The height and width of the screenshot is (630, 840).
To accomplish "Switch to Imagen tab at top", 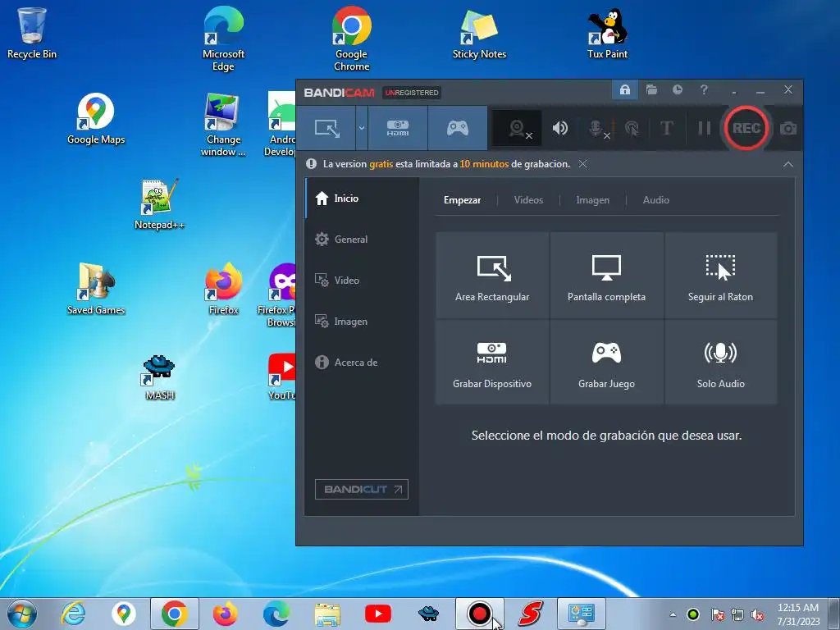I will click(x=592, y=200).
